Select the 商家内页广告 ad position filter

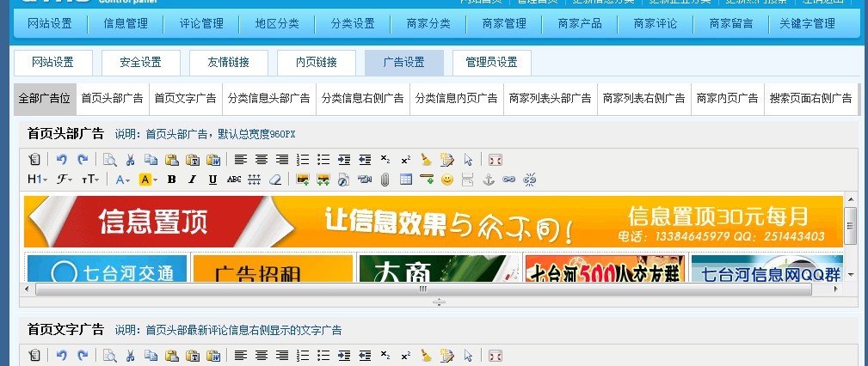[728, 99]
